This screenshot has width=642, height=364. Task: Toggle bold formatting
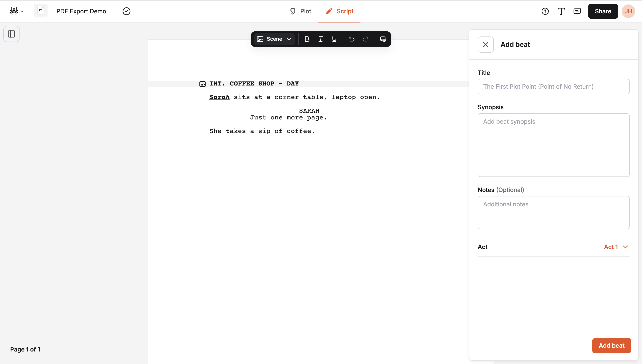[307, 39]
